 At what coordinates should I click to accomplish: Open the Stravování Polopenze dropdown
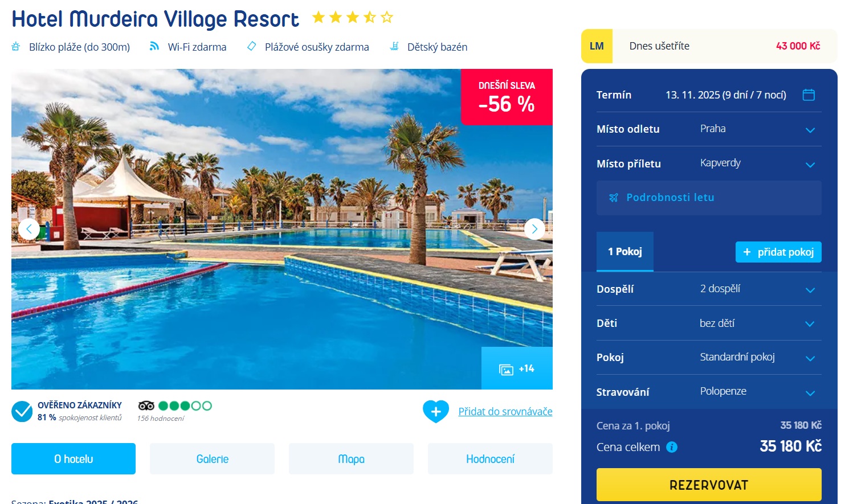pos(709,392)
